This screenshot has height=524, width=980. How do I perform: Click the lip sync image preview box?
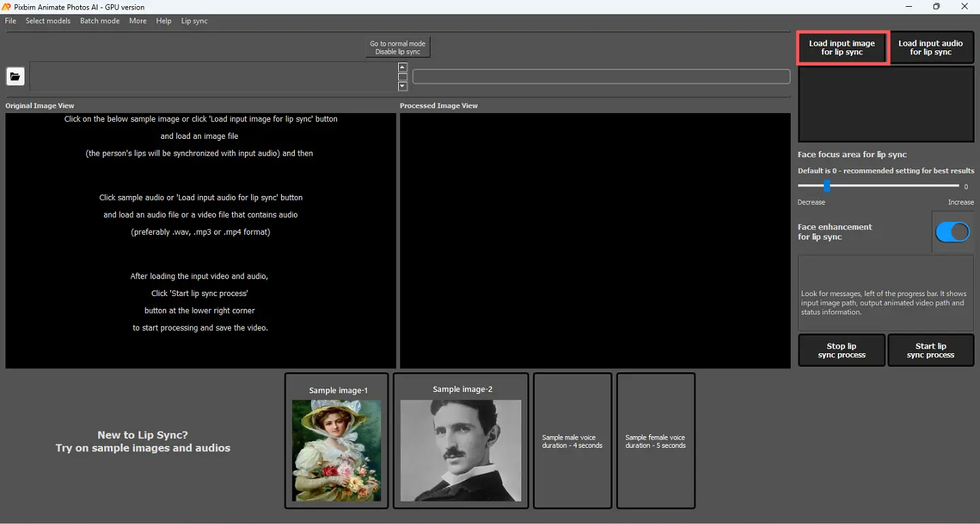point(886,104)
